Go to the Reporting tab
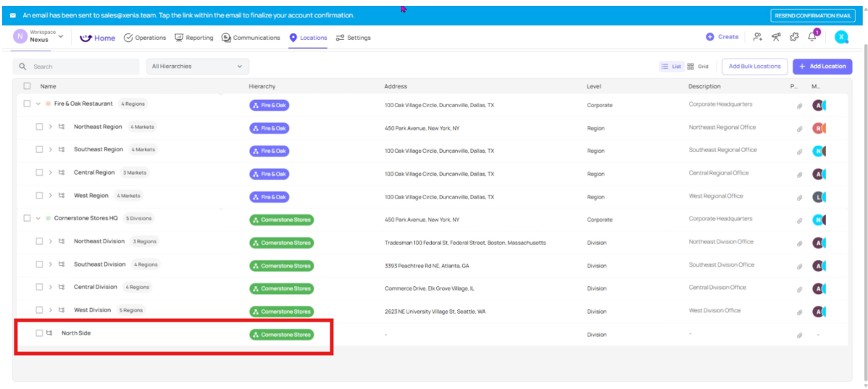Screen dimensions: 868x389 [194, 38]
